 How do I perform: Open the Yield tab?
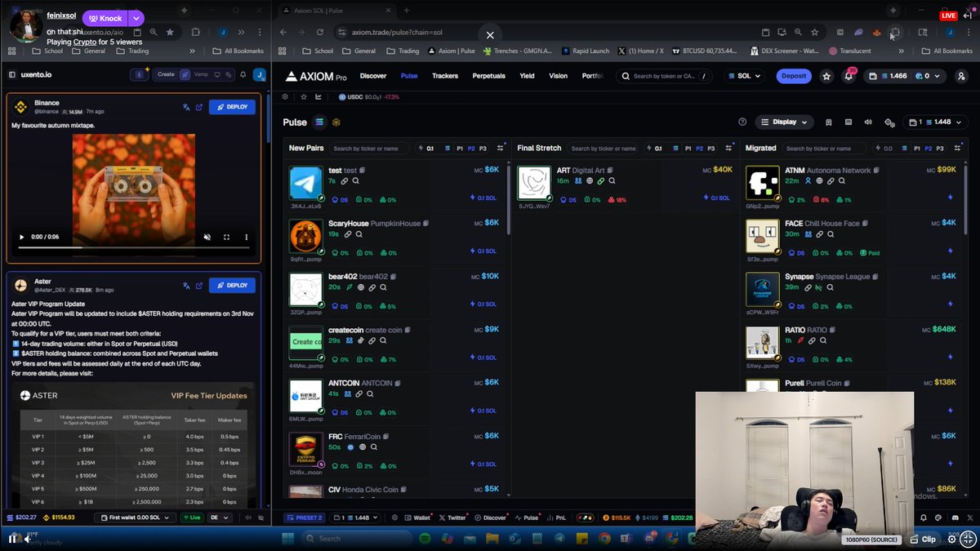[x=527, y=76]
